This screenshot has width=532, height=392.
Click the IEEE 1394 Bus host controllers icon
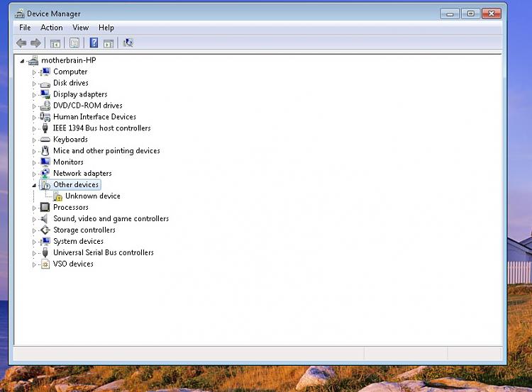pos(45,128)
